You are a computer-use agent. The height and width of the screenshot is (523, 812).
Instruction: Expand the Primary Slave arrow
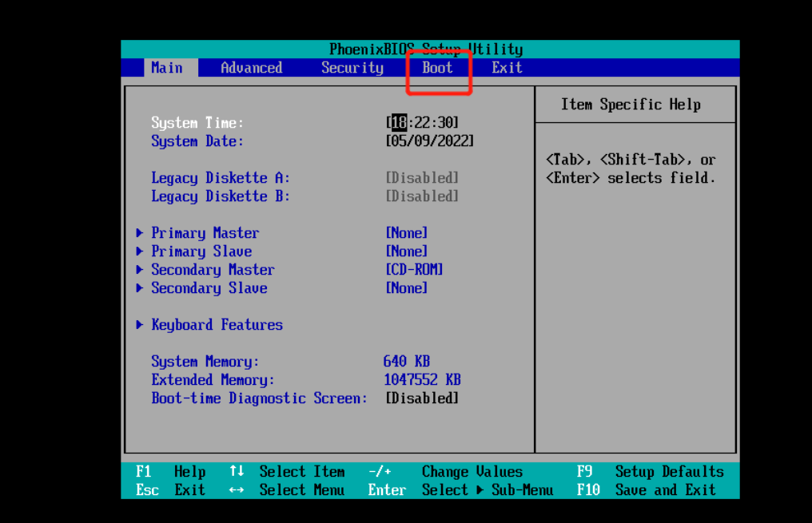[139, 252]
